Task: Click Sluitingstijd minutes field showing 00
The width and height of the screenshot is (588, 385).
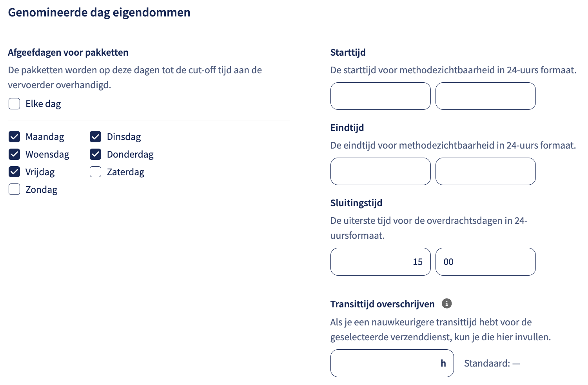Action: (x=486, y=262)
